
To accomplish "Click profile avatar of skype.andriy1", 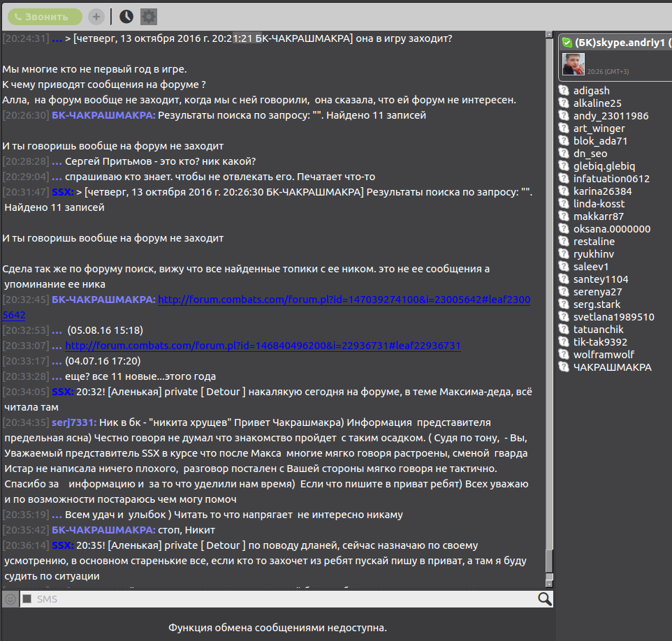I will coord(574,64).
